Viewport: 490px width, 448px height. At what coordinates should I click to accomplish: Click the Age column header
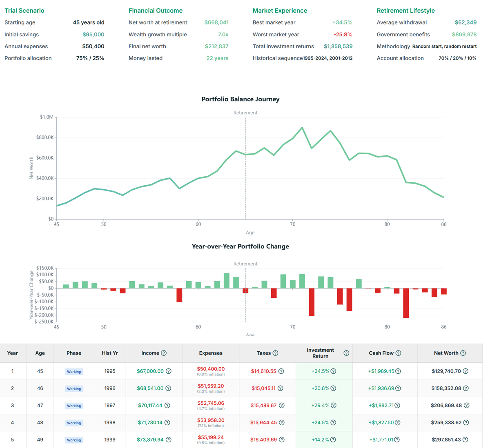point(40,353)
